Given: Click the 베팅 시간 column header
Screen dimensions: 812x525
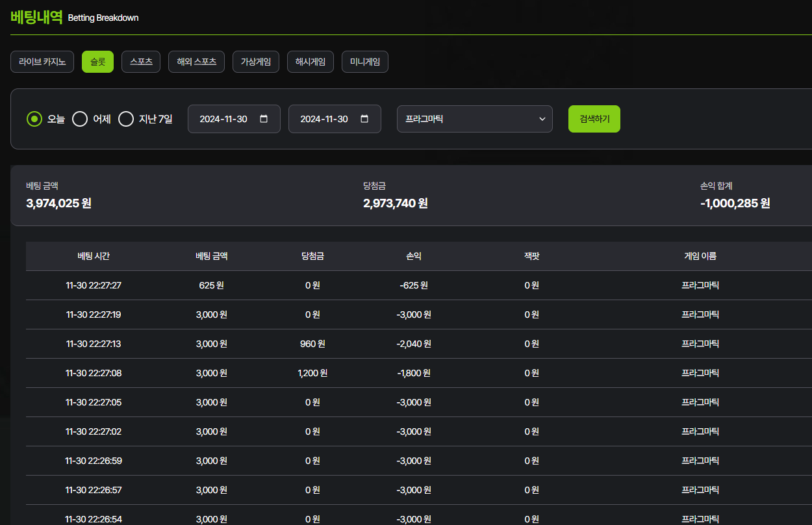Looking at the screenshot, I should pos(94,256).
